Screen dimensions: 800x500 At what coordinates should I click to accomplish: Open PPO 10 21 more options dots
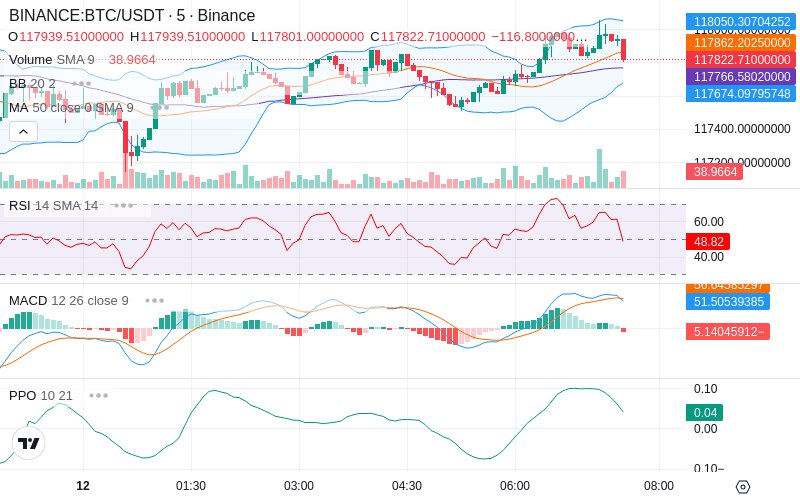point(98,395)
